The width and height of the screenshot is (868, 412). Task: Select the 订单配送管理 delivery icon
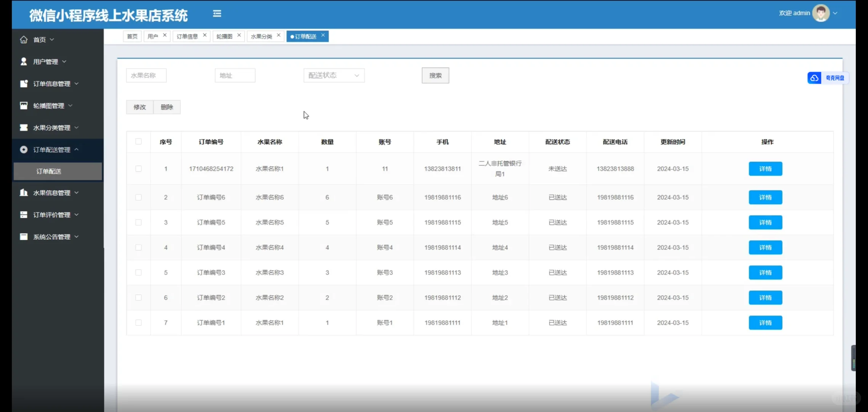24,149
